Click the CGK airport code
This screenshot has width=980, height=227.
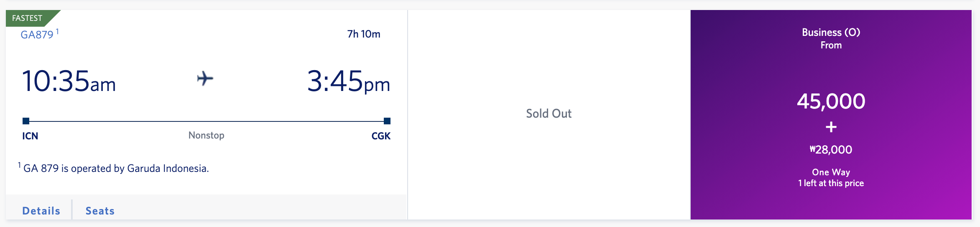381,136
